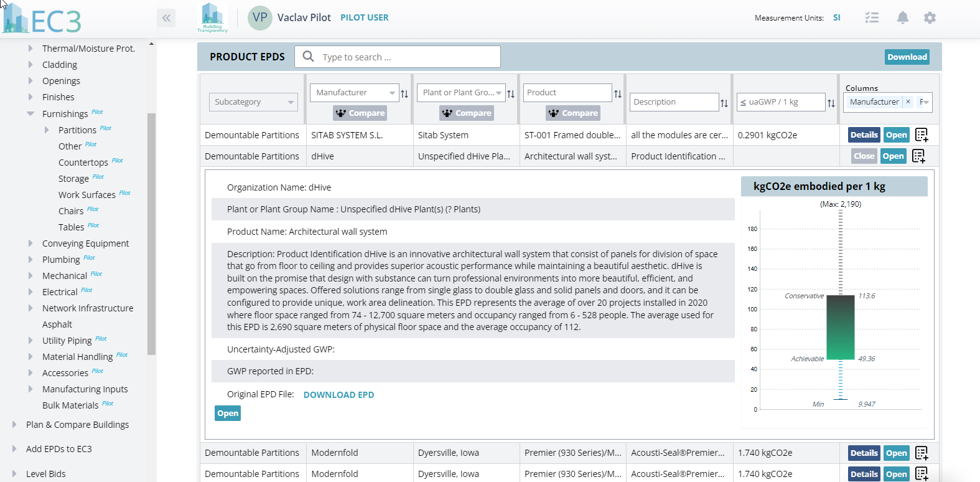Image resolution: width=980 pixels, height=482 pixels.
Task: Open notifications bell
Action: (x=902, y=17)
